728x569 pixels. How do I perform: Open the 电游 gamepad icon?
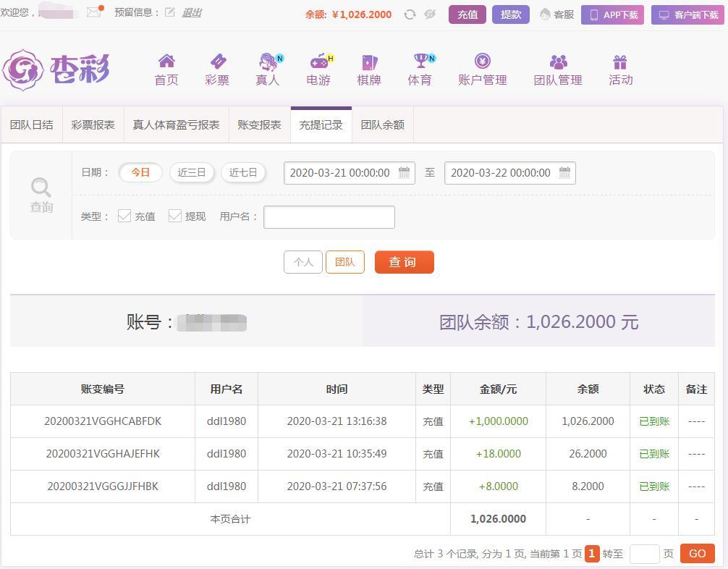click(318, 62)
